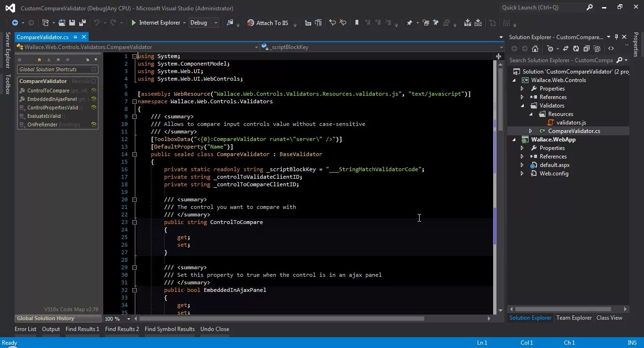Click the Search Solution Explorer input field
Screen dimensions: 644x348
[561, 60]
